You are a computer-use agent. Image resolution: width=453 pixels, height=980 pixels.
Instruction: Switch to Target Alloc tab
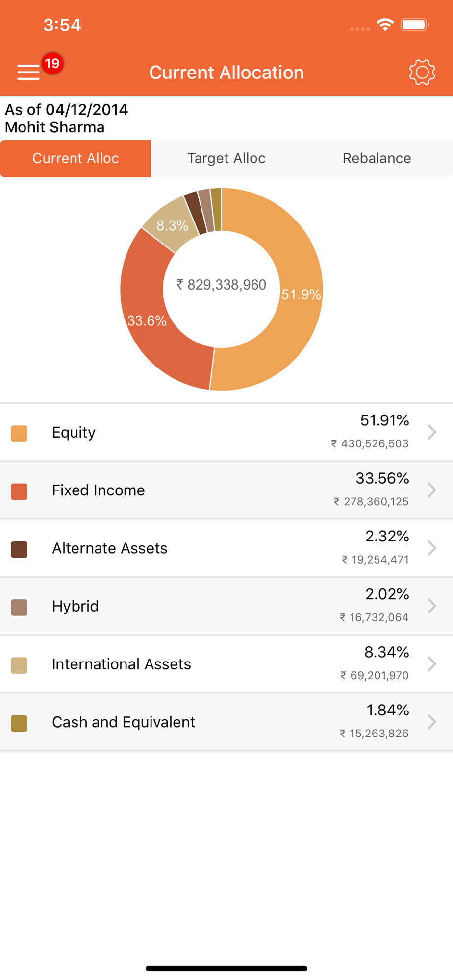(226, 158)
